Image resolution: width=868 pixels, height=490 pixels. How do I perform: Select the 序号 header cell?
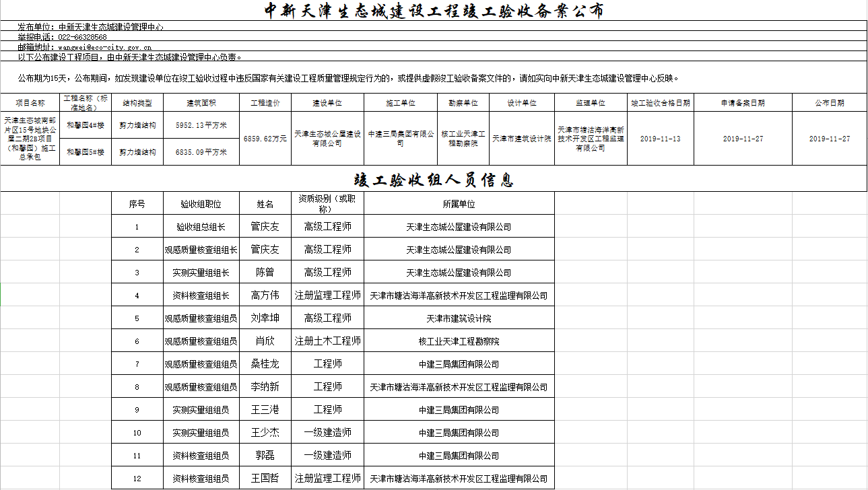click(x=137, y=204)
